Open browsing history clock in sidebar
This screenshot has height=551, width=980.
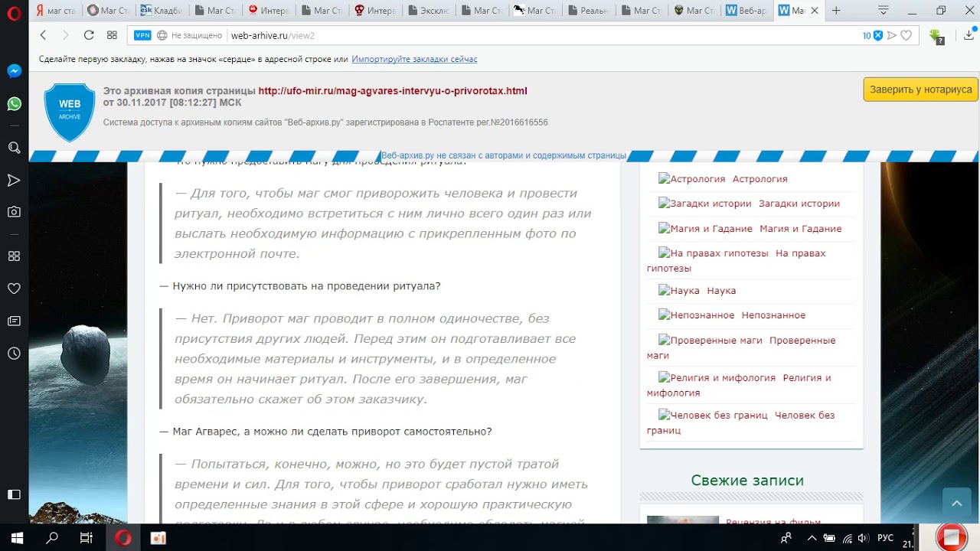click(x=14, y=354)
